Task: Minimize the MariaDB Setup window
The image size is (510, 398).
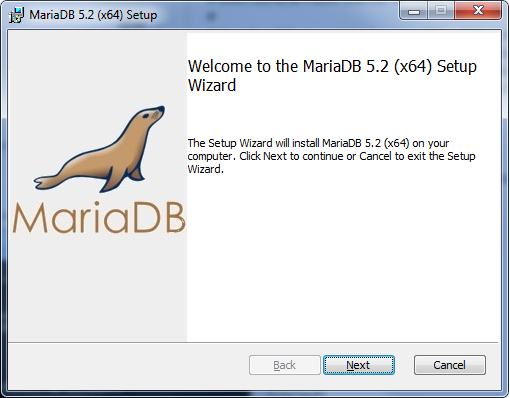Action: 413,11
